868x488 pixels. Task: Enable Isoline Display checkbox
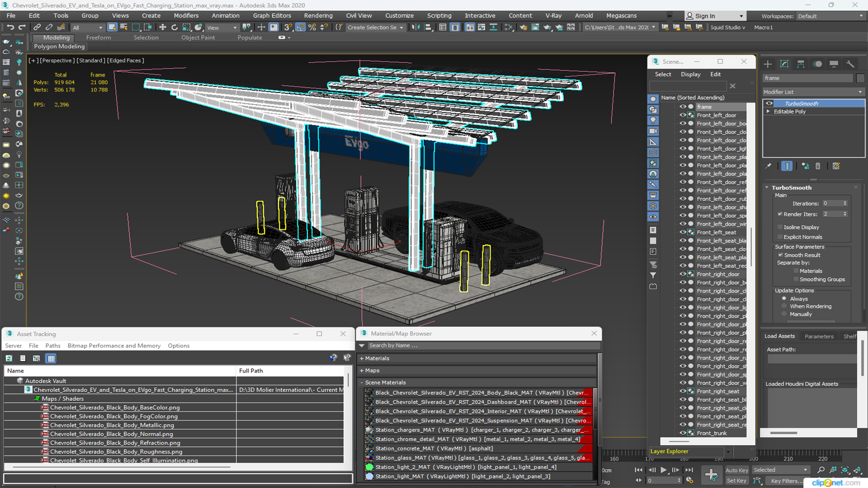[x=780, y=227]
